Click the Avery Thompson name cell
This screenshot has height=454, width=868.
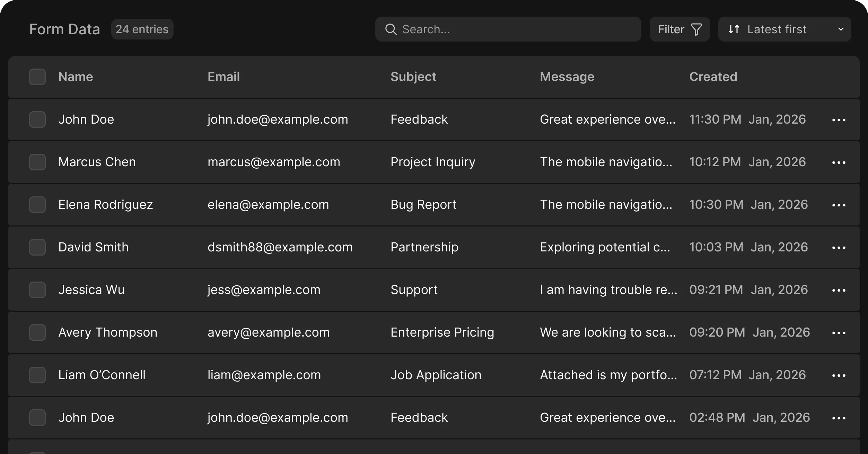pyautogui.click(x=108, y=332)
